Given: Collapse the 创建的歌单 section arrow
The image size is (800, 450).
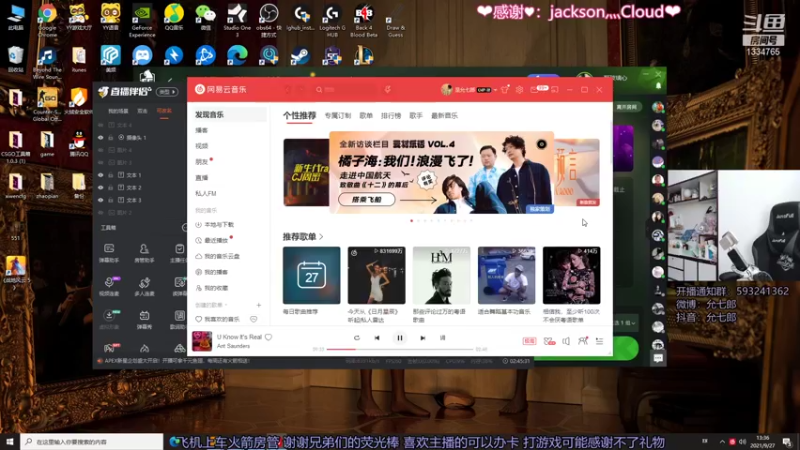Looking at the screenshot, I should [226, 305].
